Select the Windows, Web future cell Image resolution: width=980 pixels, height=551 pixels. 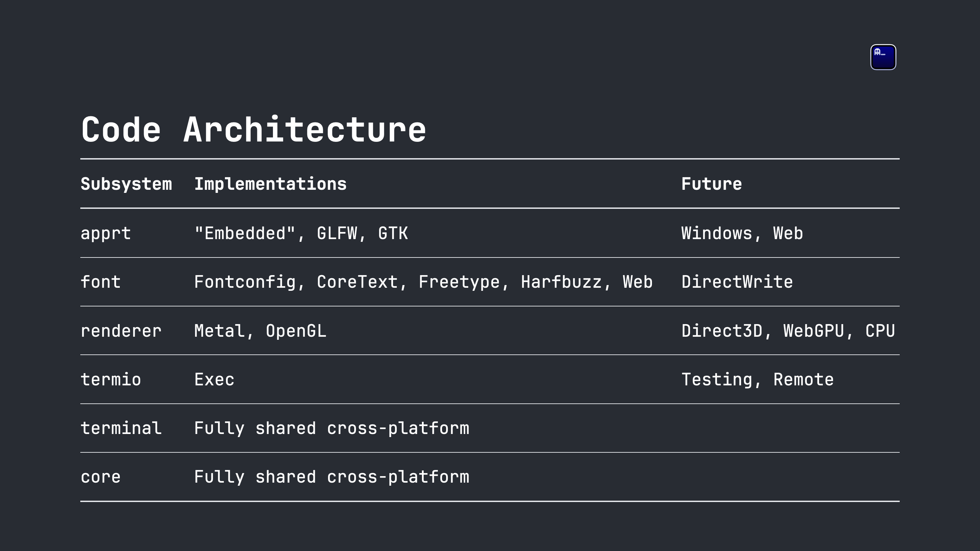click(742, 233)
